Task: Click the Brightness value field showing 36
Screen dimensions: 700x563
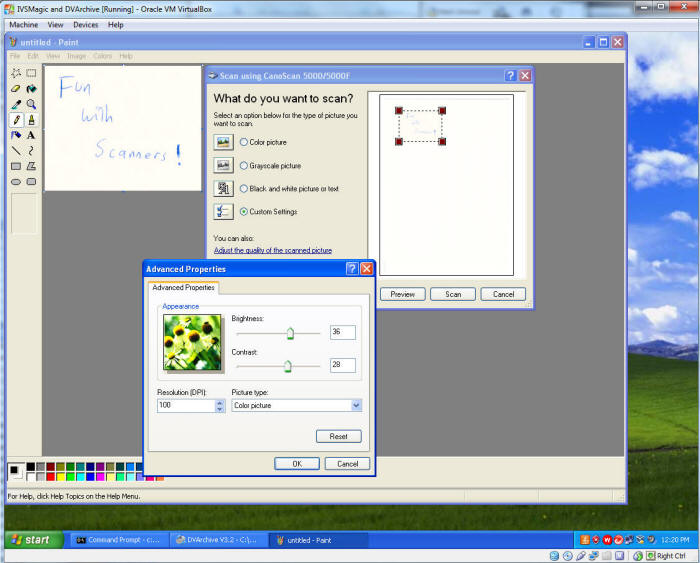Action: 343,332
